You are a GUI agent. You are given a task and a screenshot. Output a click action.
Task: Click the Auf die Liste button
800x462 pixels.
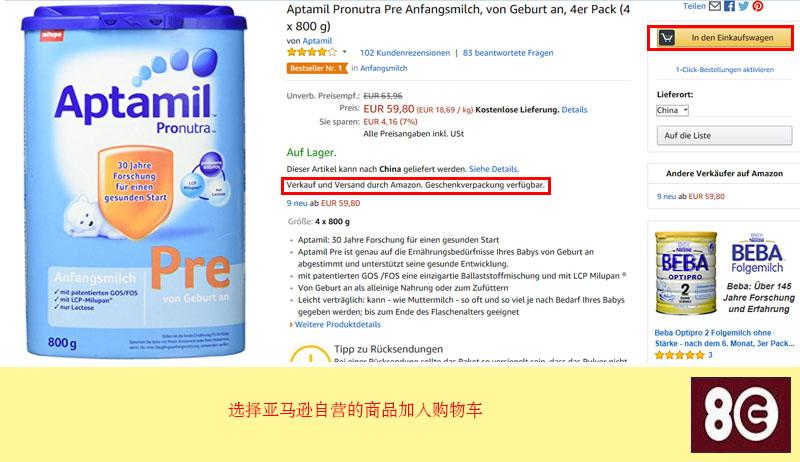(724, 136)
